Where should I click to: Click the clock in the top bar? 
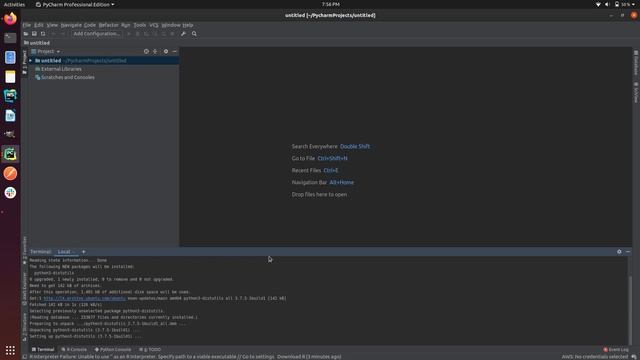click(x=331, y=4)
